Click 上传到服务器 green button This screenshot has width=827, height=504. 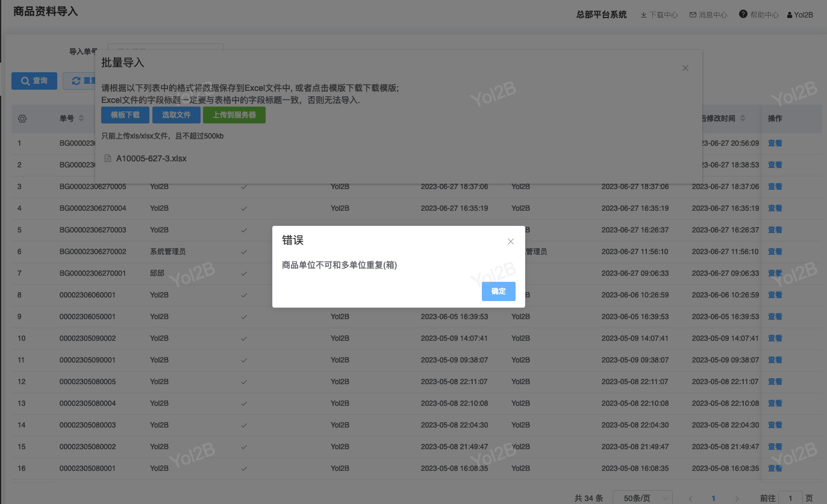tap(234, 115)
